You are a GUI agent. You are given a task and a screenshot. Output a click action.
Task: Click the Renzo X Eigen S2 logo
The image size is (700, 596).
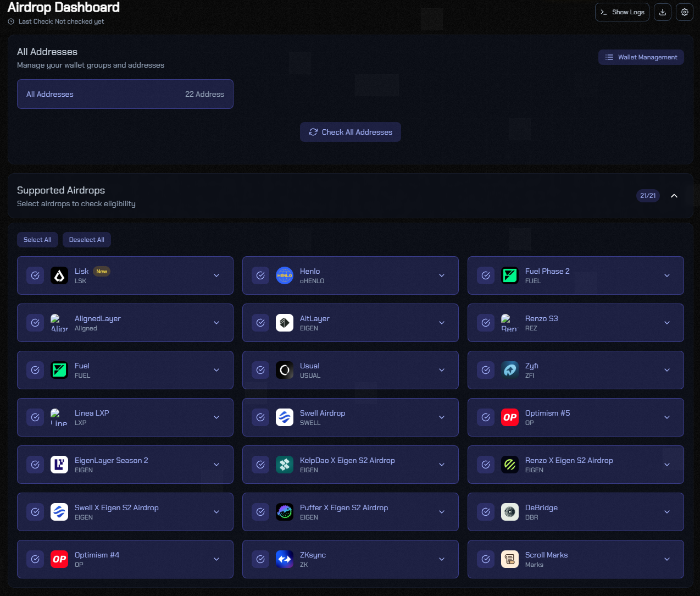[510, 465]
